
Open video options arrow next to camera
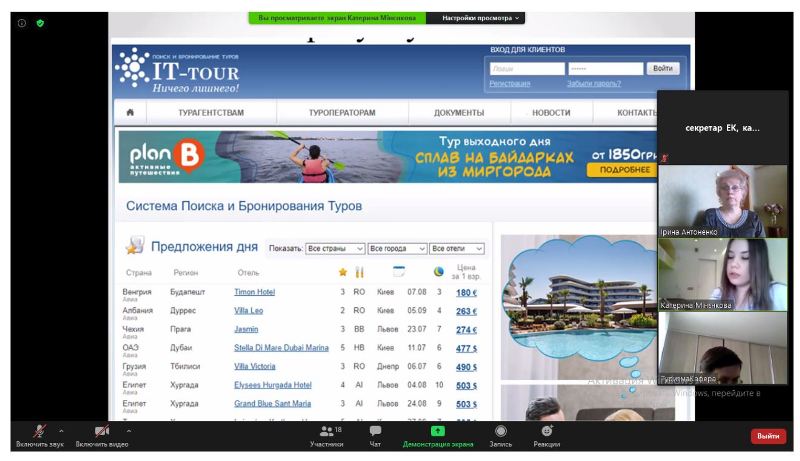[x=129, y=431]
